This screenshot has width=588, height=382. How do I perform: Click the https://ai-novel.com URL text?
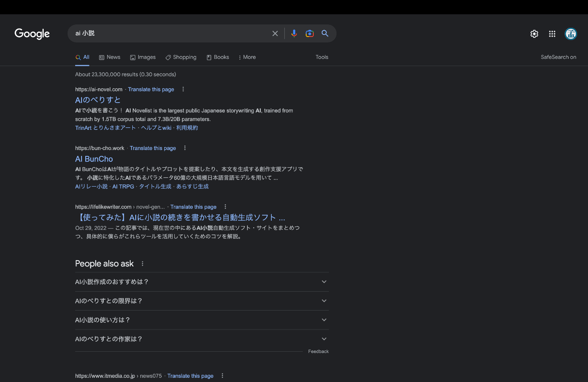[x=99, y=90]
